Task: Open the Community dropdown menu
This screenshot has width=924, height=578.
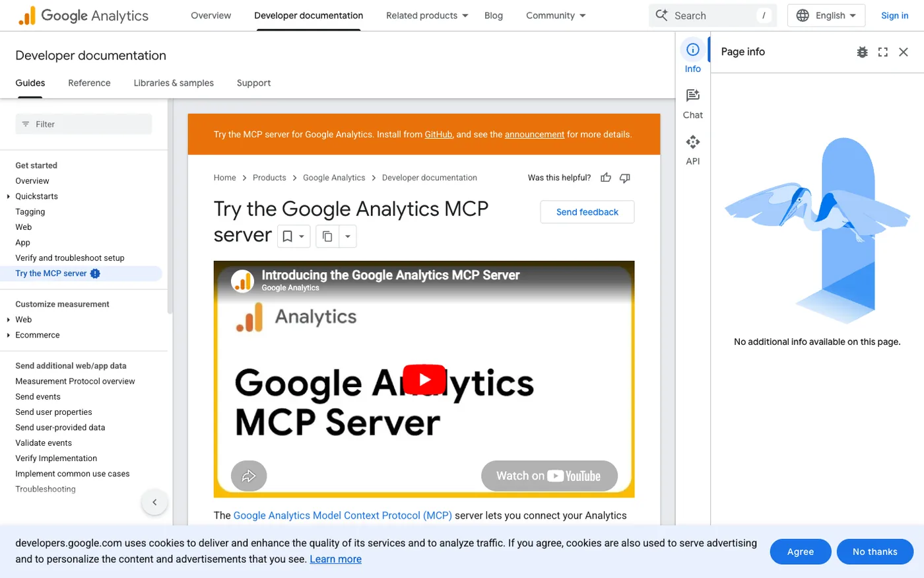Action: point(556,16)
